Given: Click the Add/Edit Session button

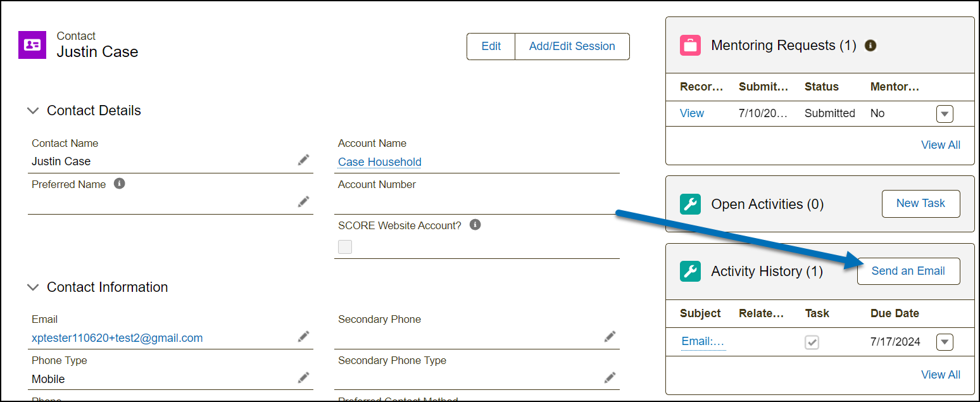Looking at the screenshot, I should tap(572, 46).
